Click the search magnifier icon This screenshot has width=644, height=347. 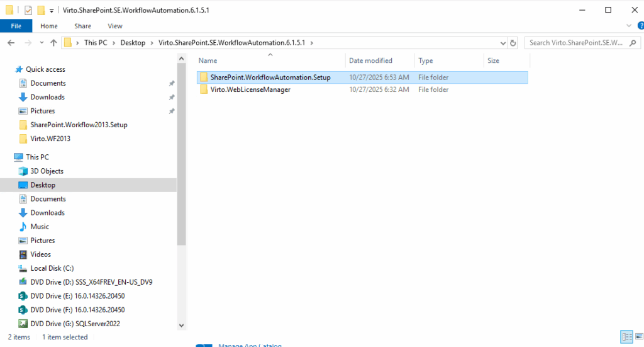coord(633,43)
